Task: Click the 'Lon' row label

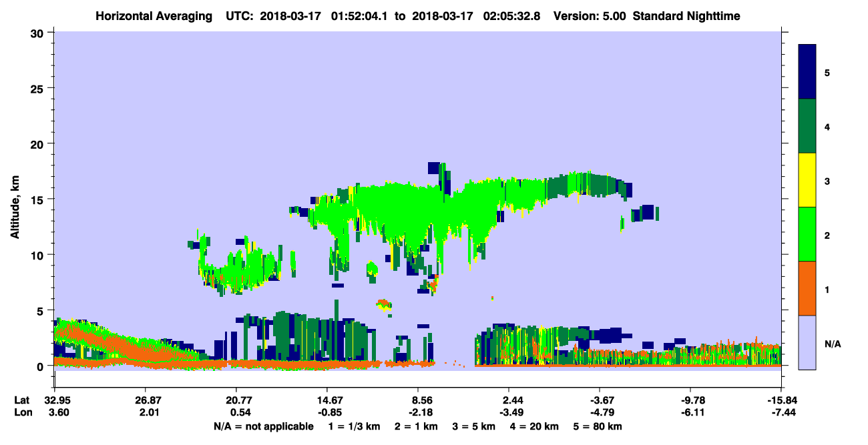Action: [x=23, y=412]
